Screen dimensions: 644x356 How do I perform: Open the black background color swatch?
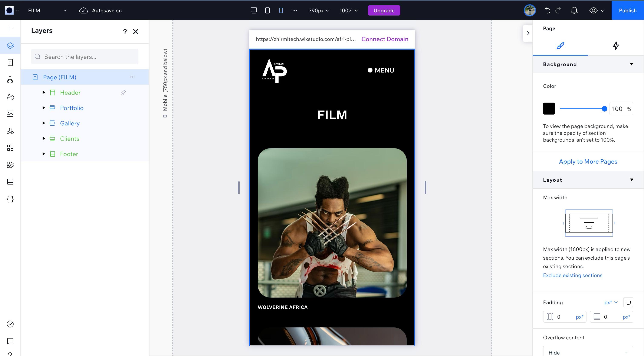pos(549,109)
